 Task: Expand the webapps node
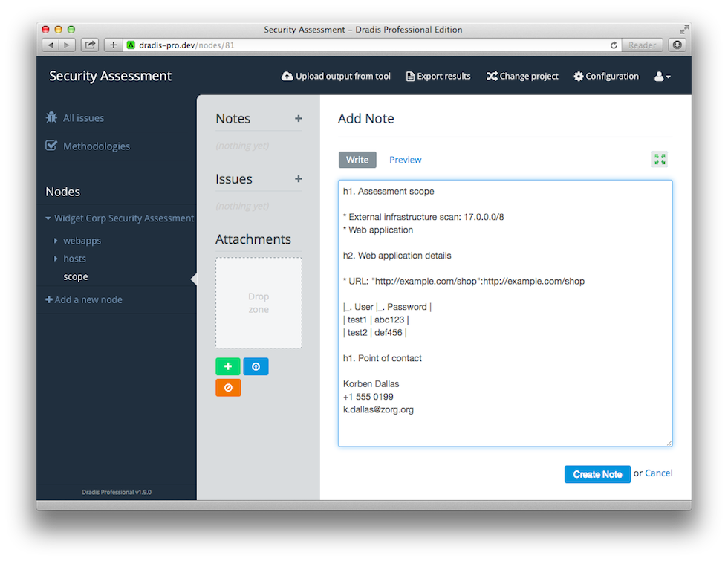(x=56, y=241)
